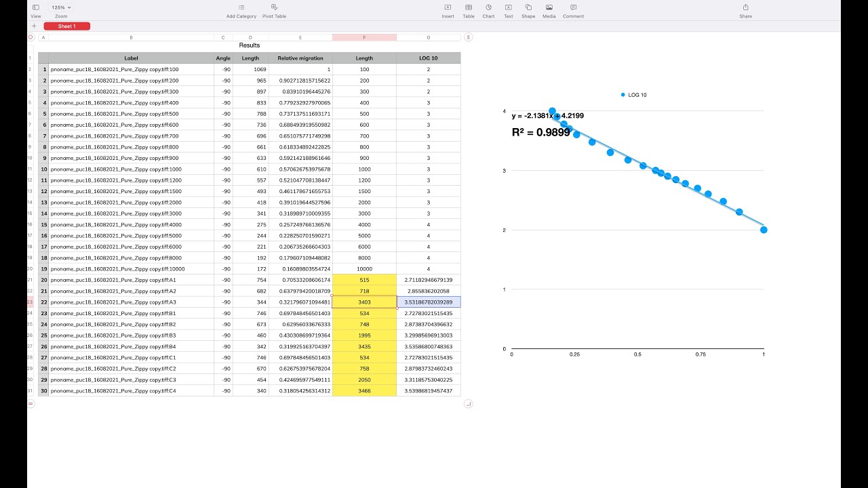Viewport: 868px width, 488px height.
Task: Select column A header
Action: [x=43, y=37]
